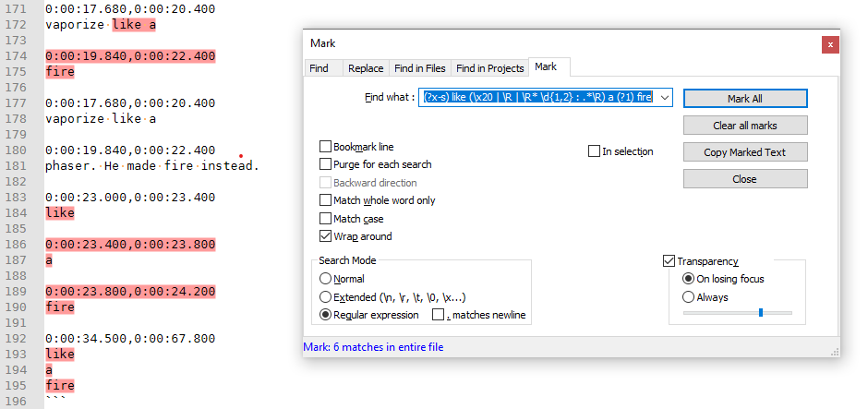The height and width of the screenshot is (409, 868).
Task: Enable the In selection checkbox
Action: coord(594,151)
